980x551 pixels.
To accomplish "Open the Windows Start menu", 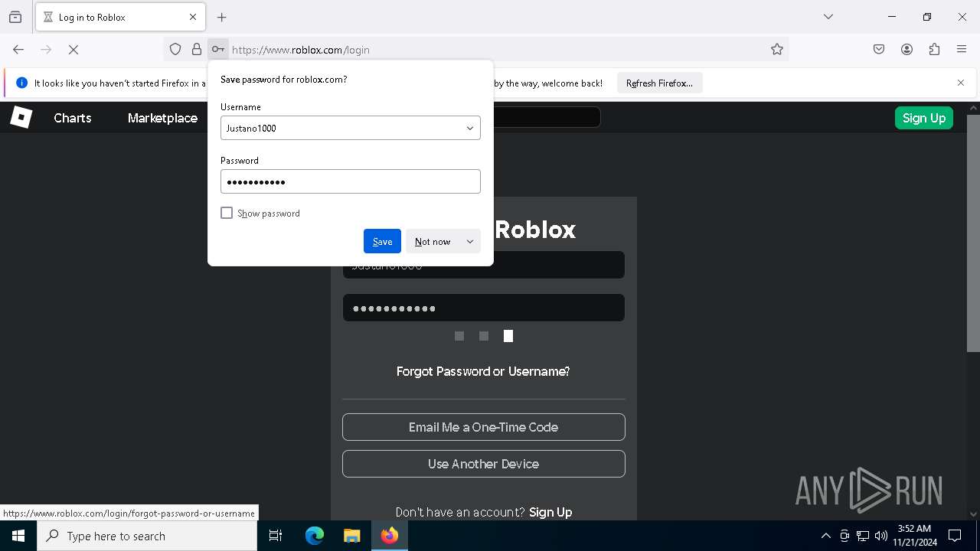I will 18,536.
